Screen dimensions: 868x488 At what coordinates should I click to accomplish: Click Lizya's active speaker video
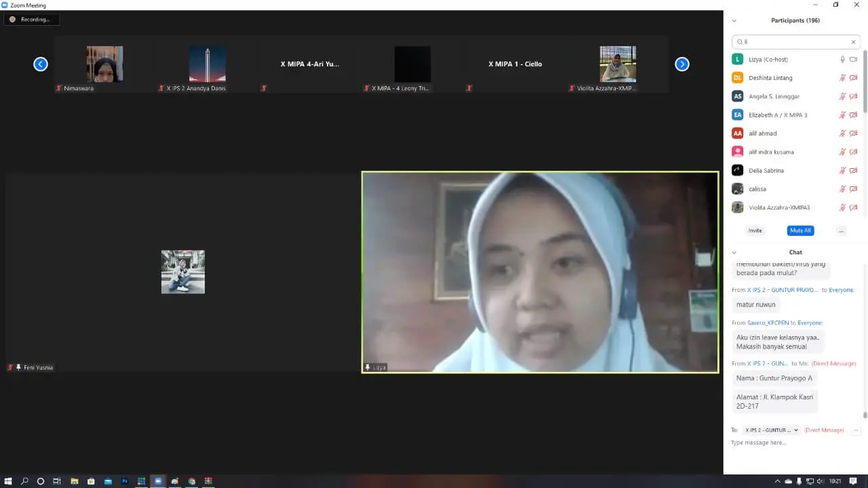(x=540, y=272)
